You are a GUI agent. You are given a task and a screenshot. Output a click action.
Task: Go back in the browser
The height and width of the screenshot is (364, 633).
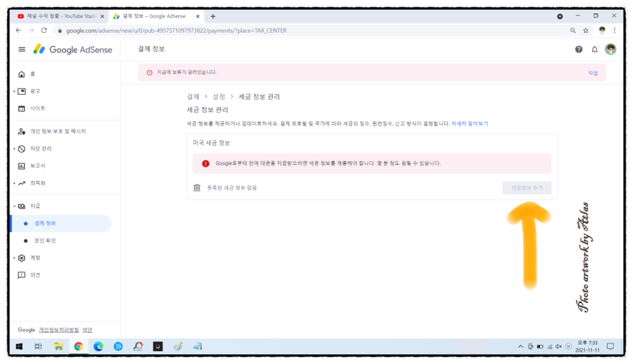tap(18, 30)
